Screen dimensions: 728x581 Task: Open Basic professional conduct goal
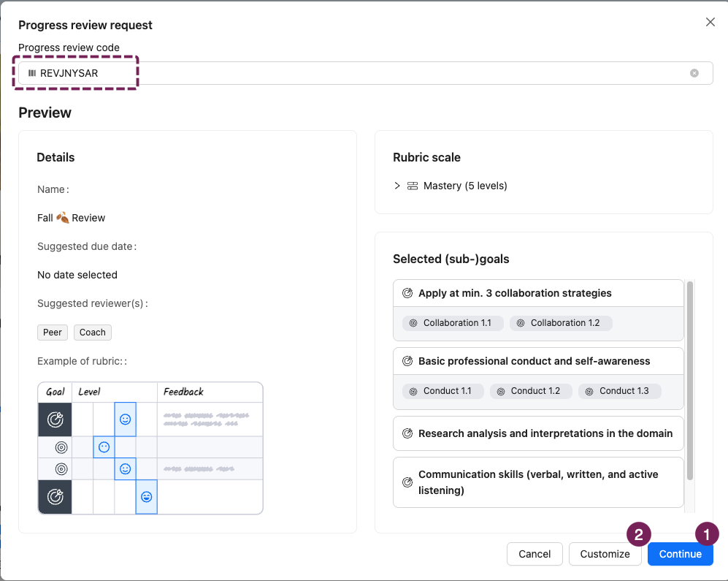pyautogui.click(x=538, y=361)
